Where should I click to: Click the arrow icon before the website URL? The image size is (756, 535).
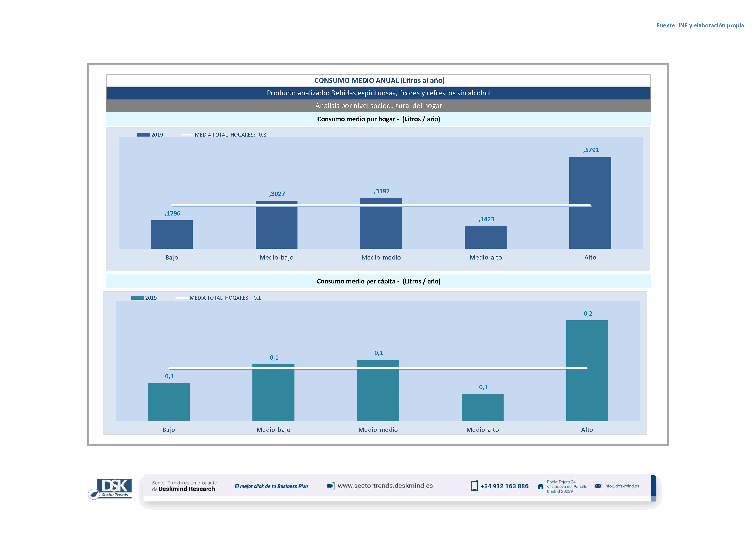point(331,486)
